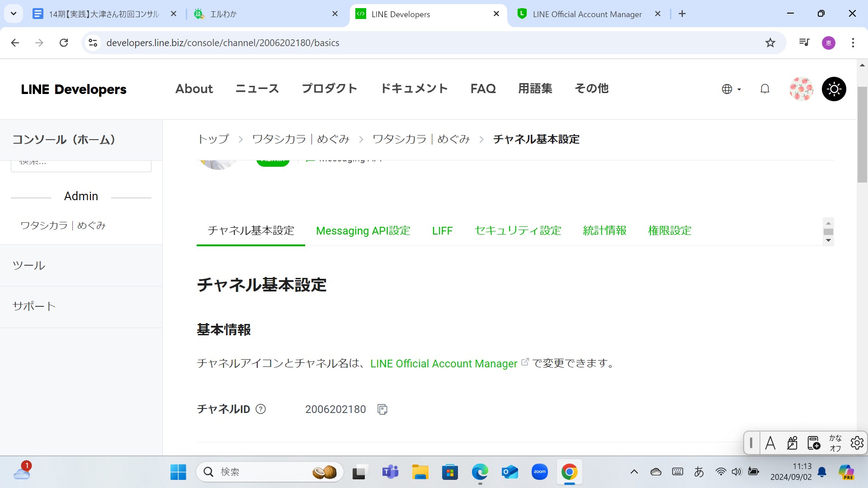Open Microsoft Store from the taskbar

450,472
